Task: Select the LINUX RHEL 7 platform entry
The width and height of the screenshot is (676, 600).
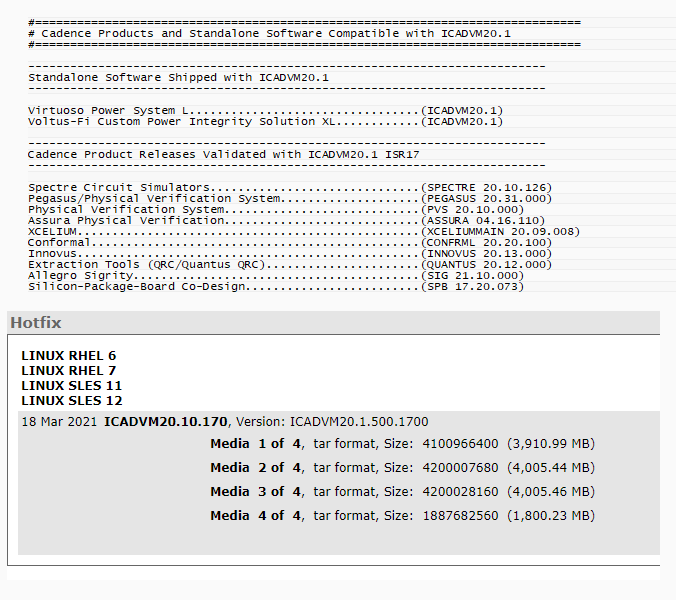Action: [x=69, y=371]
